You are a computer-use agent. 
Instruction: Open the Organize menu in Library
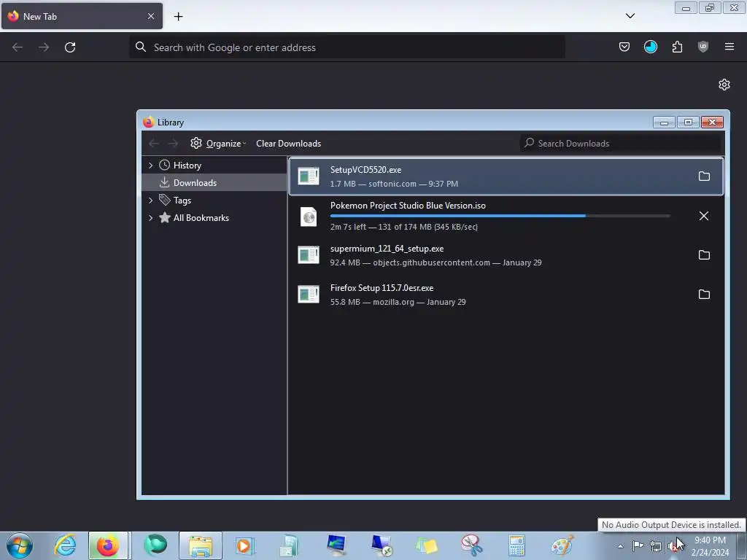tap(218, 144)
